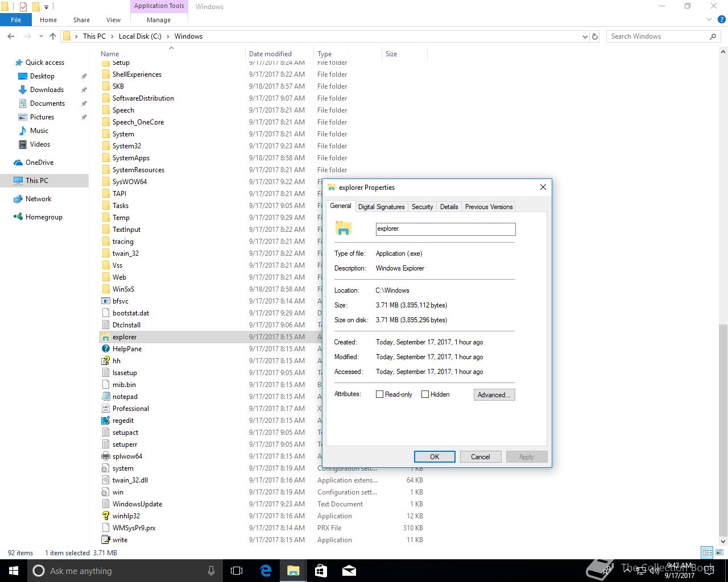Image resolution: width=728 pixels, height=582 pixels.
Task: Click the taskbar clock showing 9:42 AM
Action: pyautogui.click(x=679, y=571)
